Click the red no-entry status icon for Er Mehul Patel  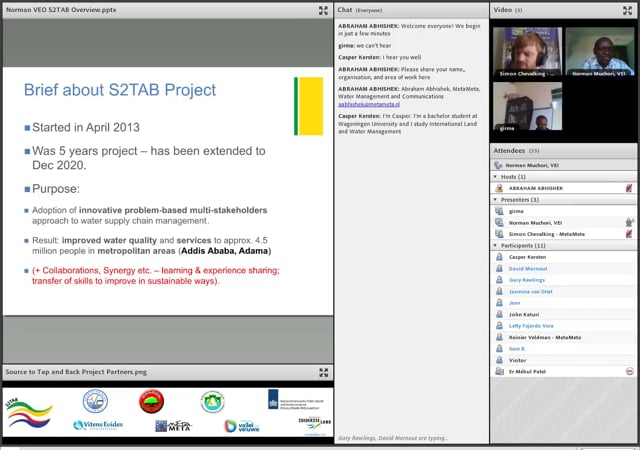[629, 371]
